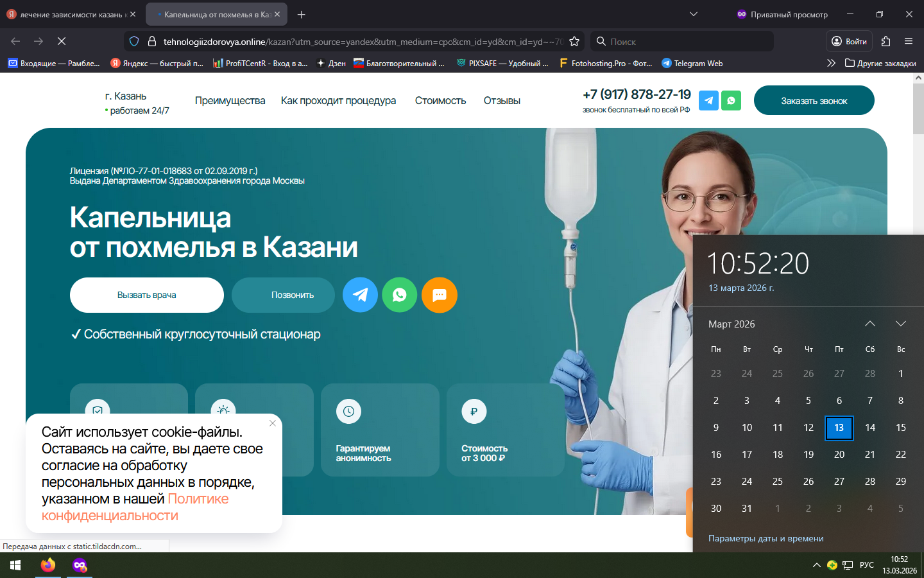Viewport: 924px width, 578px height.
Task: Dismiss the cookie notice with its X
Action: (x=273, y=423)
